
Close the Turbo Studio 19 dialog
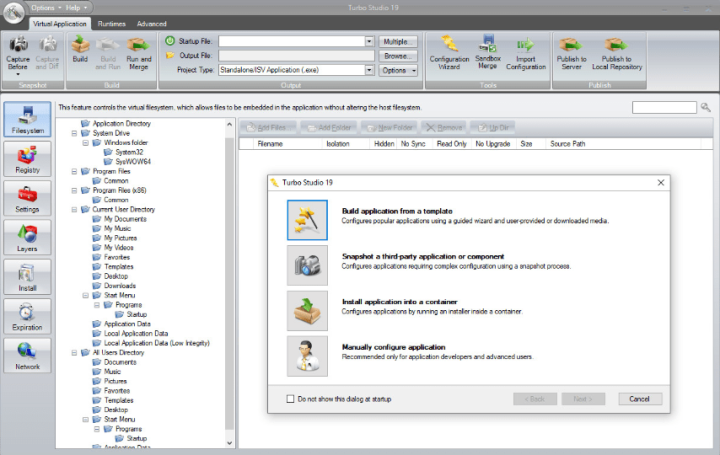661,182
